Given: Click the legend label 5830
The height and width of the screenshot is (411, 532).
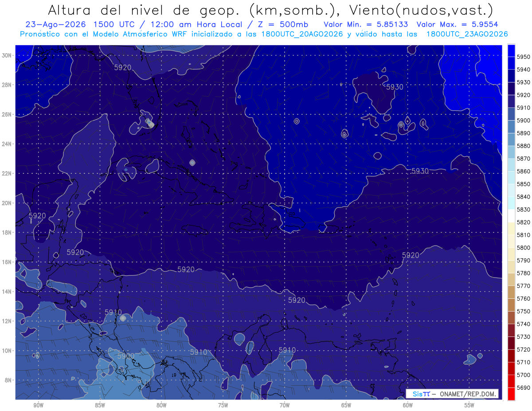Looking at the screenshot, I should coord(523,209).
